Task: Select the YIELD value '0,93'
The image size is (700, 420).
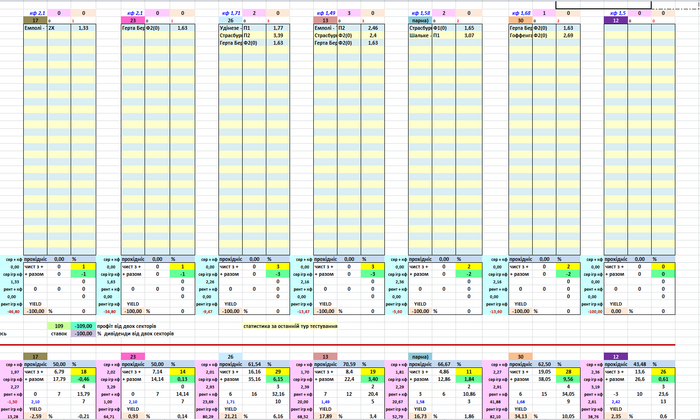Action: pyautogui.click(x=133, y=416)
